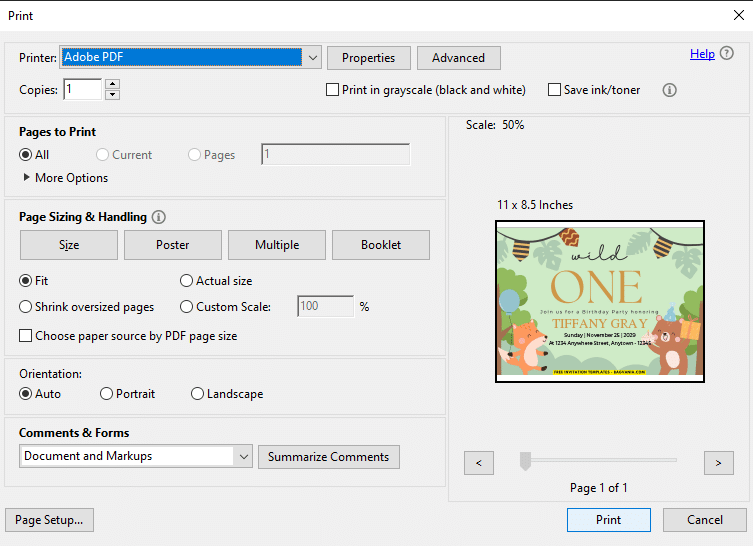Select the Actual size radio button

click(x=186, y=281)
